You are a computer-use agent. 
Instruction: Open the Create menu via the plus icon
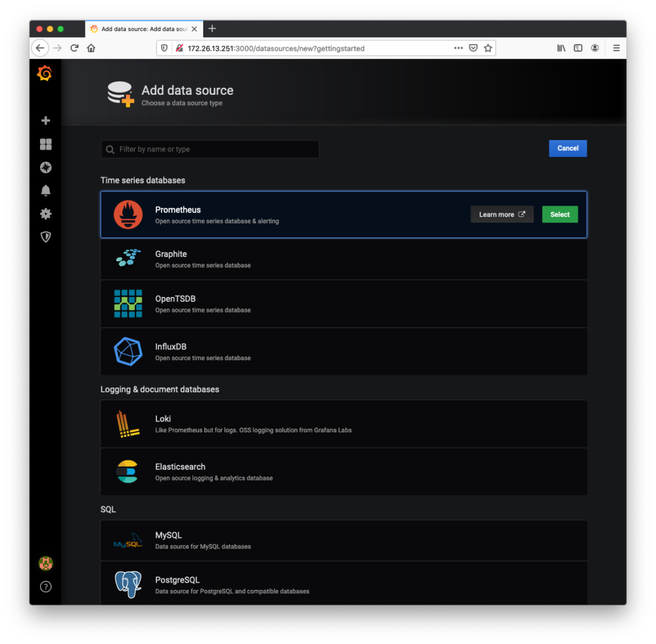coord(45,120)
